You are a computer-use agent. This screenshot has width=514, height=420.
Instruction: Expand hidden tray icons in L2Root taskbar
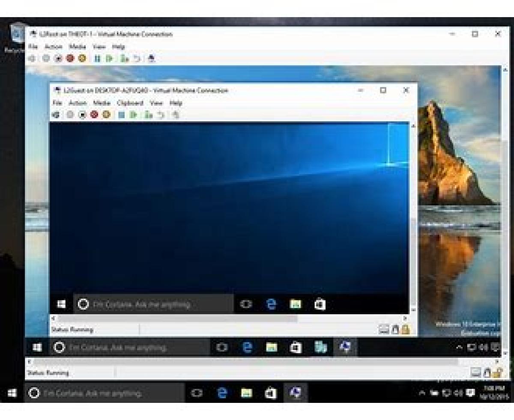tap(459, 347)
